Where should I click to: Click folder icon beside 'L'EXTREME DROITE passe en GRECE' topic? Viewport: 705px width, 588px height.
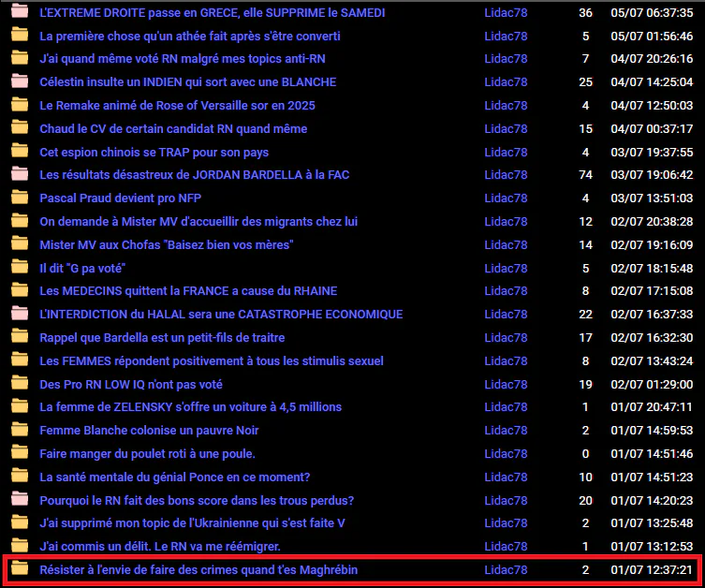point(20,11)
